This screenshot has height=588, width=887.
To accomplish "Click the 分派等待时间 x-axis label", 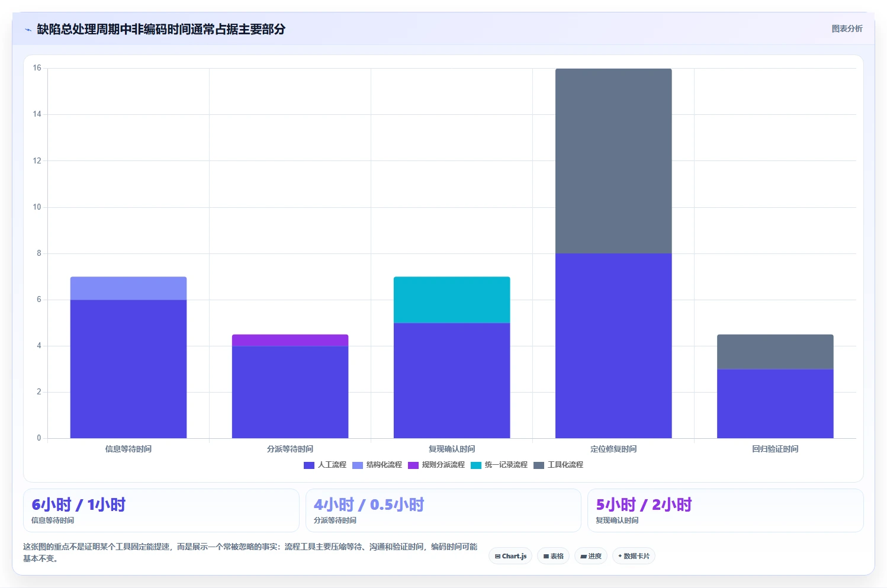I will coord(290,449).
